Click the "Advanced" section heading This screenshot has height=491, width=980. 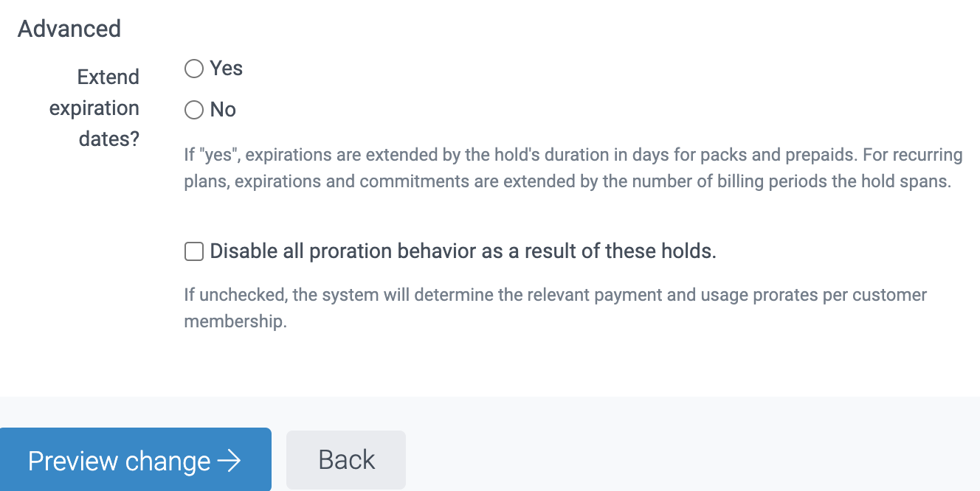coord(69,29)
